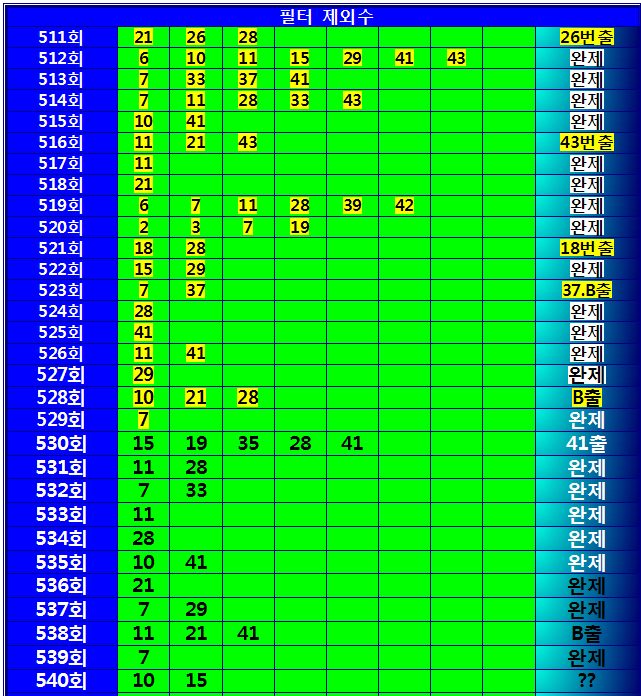Click the ?? cell in row 540회
The height and width of the screenshot is (696, 641).
click(587, 681)
